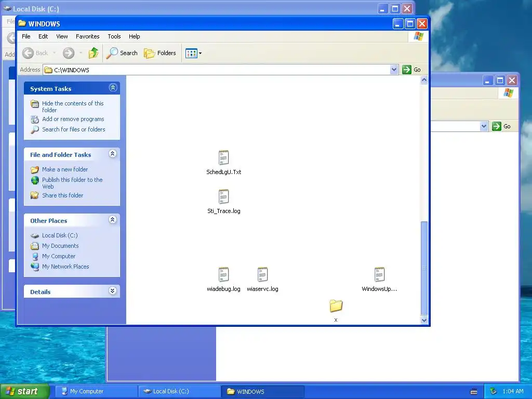The image size is (532, 399).
Task: Click Hide the contents of this folder
Action: tap(73, 107)
